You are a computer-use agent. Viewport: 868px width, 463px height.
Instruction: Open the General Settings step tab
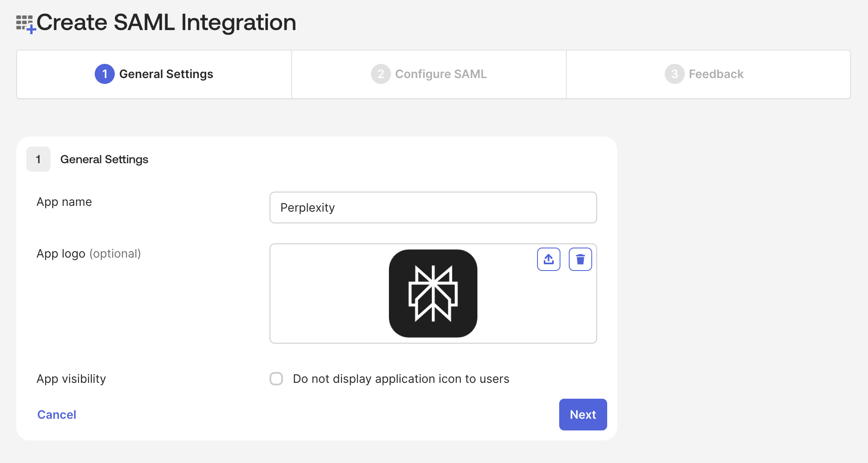click(x=154, y=74)
